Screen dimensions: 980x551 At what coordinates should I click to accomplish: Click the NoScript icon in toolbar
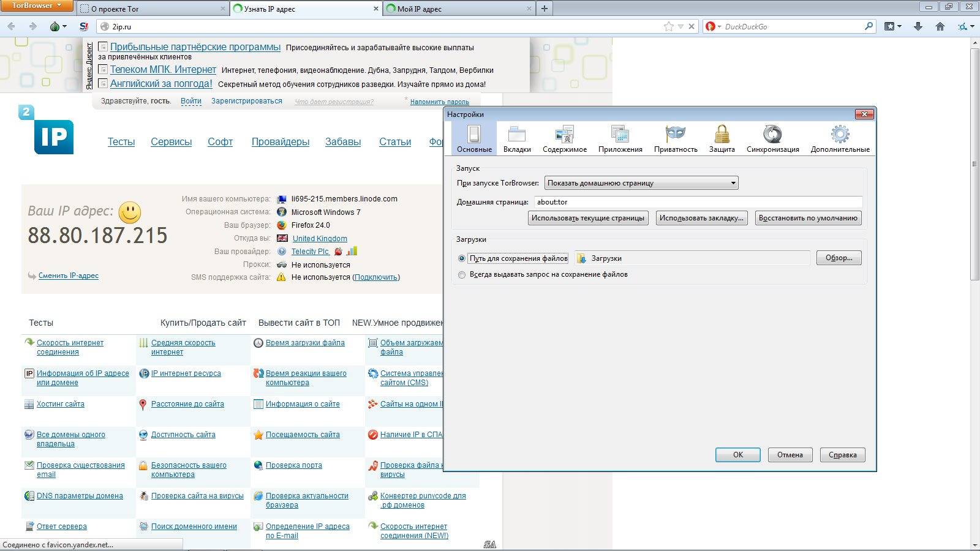point(84,26)
